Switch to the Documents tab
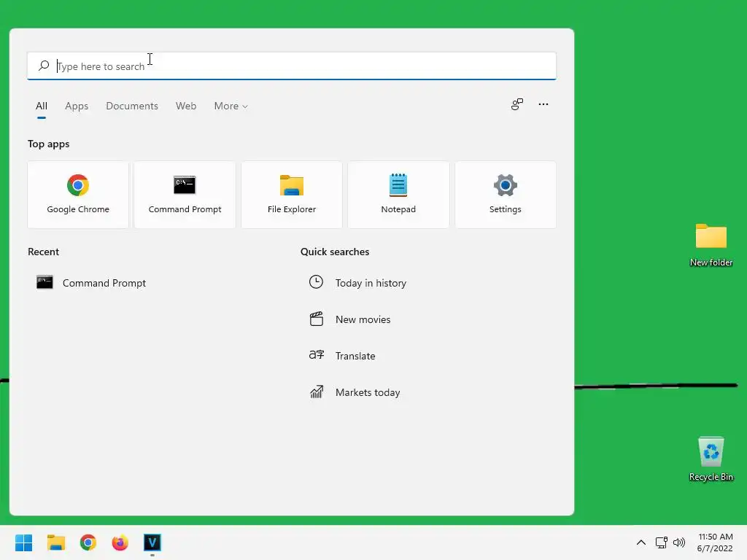Screen dimensions: 747x560 tap(132, 106)
